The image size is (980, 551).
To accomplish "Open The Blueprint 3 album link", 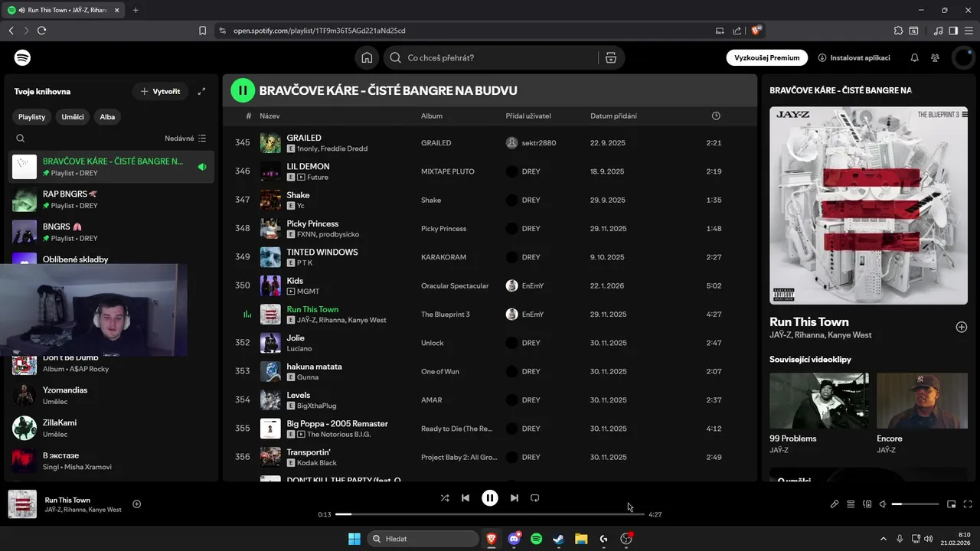I will click(446, 315).
